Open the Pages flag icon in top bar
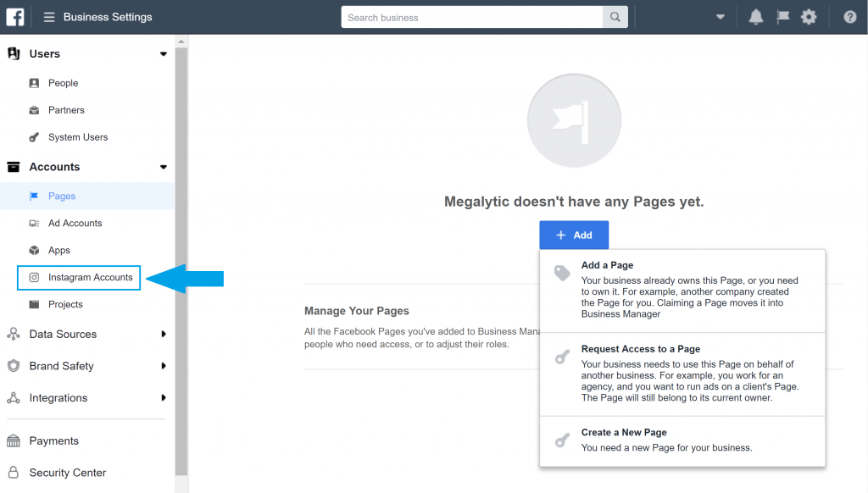The width and height of the screenshot is (868, 493). click(782, 17)
